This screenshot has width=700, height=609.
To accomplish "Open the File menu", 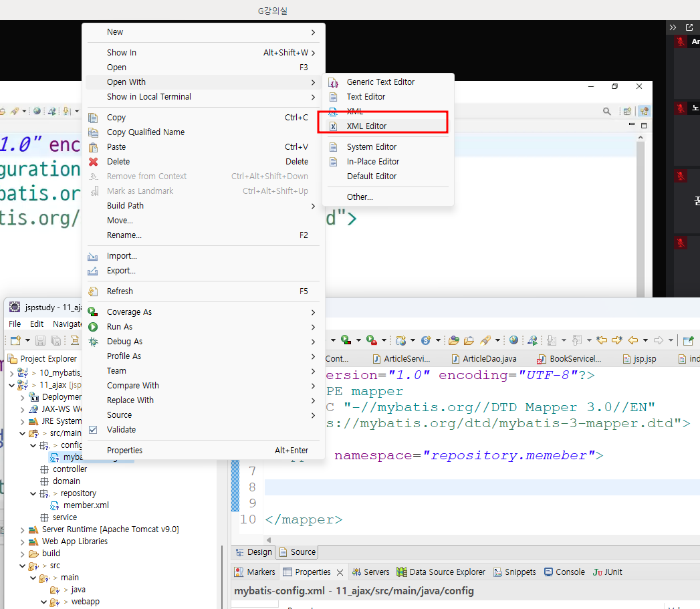I will 15,324.
